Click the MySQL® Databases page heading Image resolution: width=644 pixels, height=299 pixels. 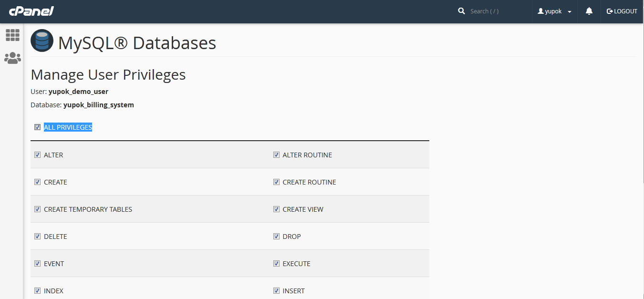coord(137,43)
